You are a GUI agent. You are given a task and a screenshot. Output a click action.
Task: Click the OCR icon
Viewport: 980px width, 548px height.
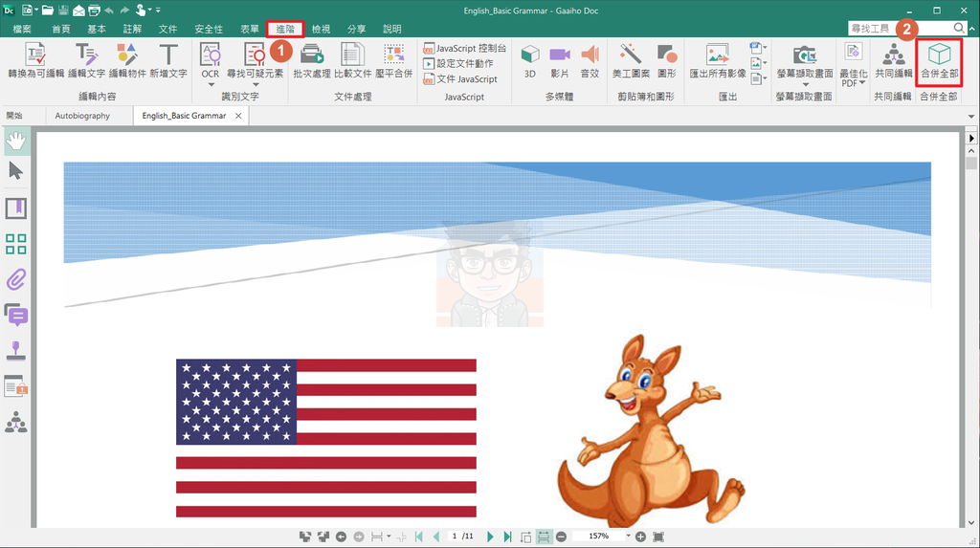(x=210, y=56)
